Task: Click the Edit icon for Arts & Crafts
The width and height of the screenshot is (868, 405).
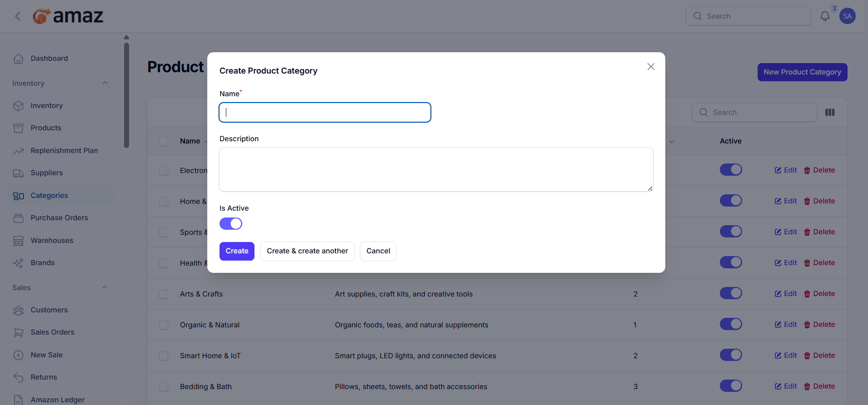Action: 778,294
